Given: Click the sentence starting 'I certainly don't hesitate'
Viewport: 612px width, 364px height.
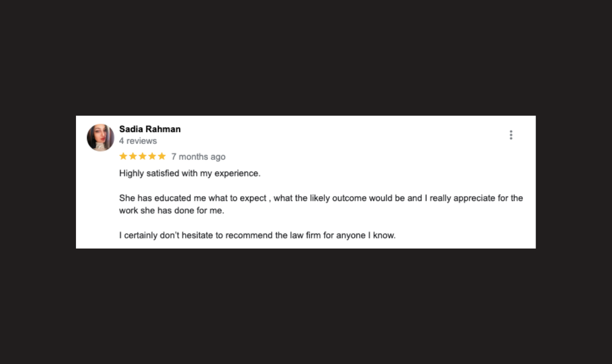Looking at the screenshot, I should coord(257,235).
